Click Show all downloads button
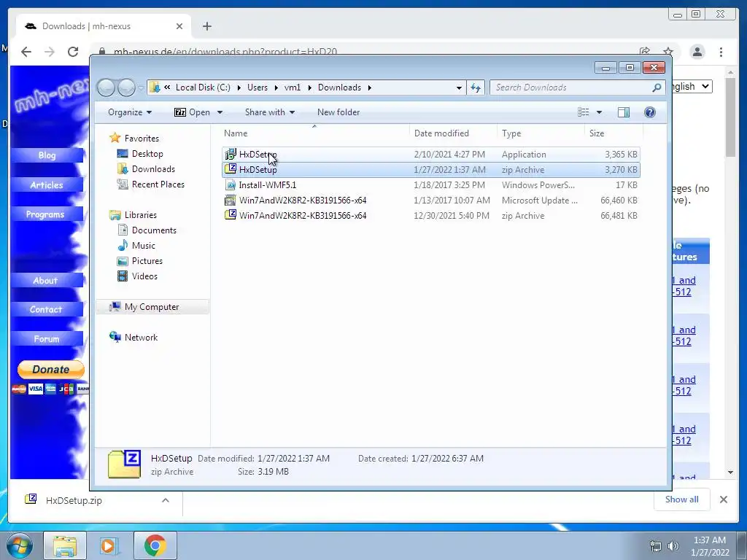The image size is (747, 560). [x=682, y=499]
